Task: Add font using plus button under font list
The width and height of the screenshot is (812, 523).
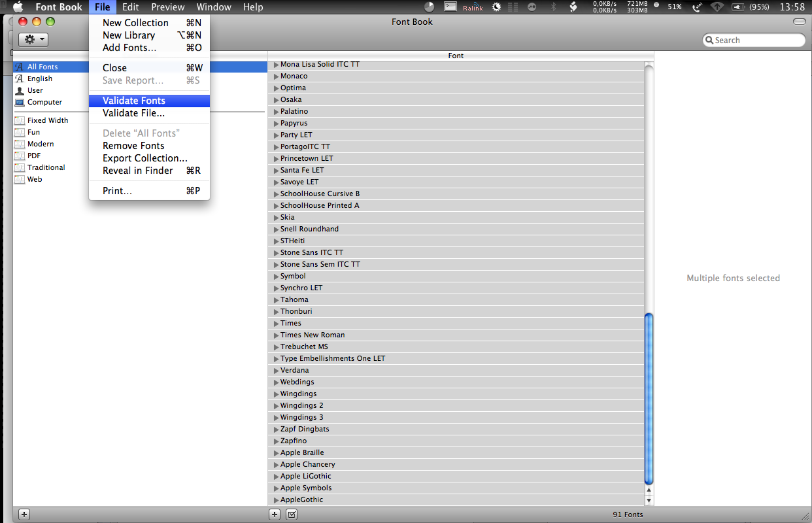Action: pos(275,515)
